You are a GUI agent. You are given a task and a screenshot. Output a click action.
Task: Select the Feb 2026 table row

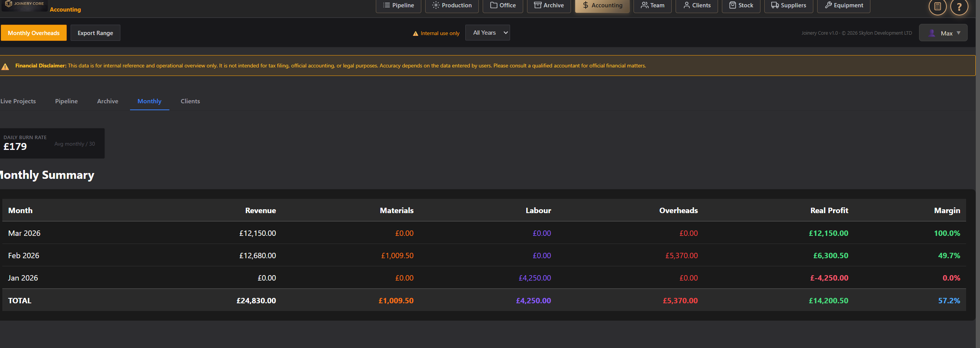484,256
